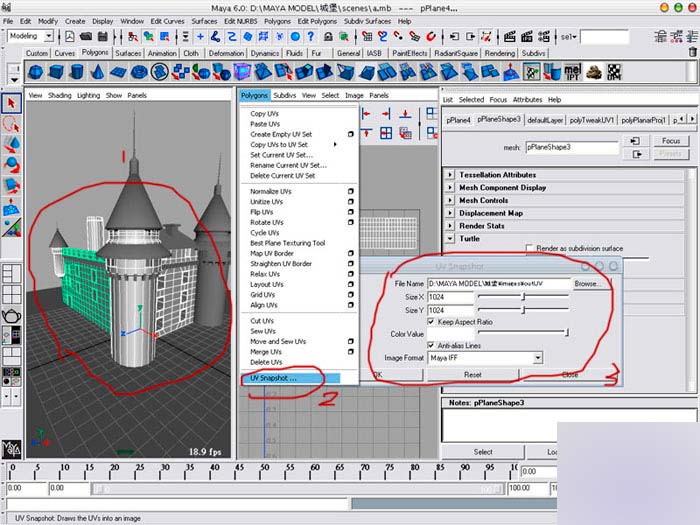Click the load attributes input connection icon
The image size is (700, 525).
pos(635,141)
